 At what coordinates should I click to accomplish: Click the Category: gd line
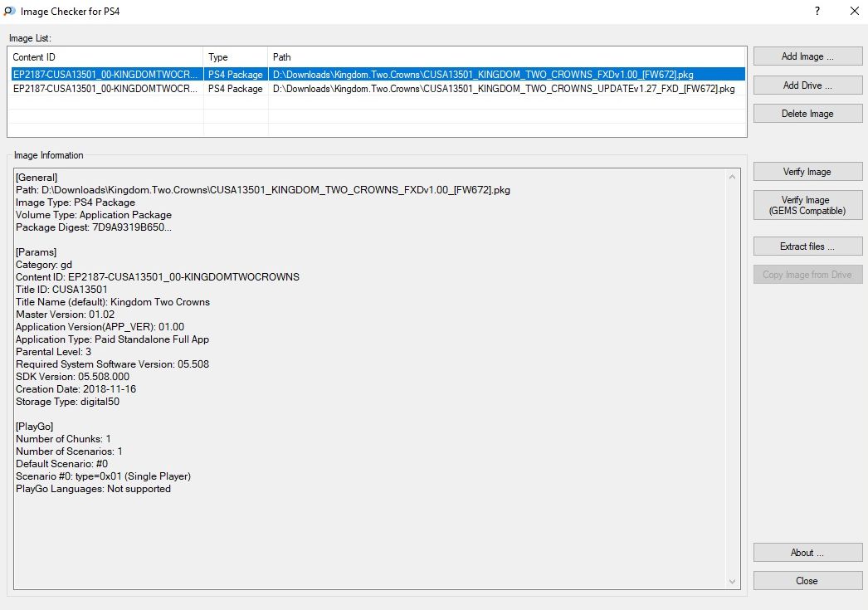(x=44, y=265)
